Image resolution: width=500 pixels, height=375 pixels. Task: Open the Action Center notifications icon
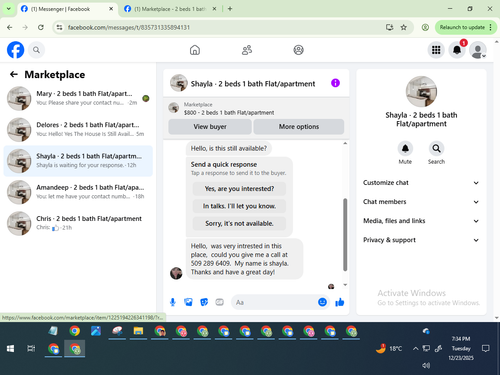point(486,349)
